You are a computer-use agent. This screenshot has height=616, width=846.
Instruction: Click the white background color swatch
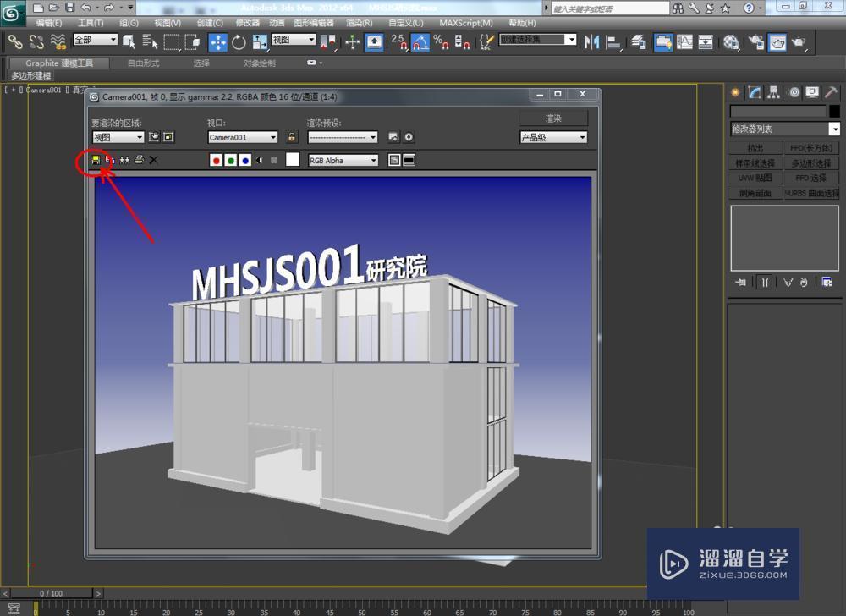click(x=292, y=160)
